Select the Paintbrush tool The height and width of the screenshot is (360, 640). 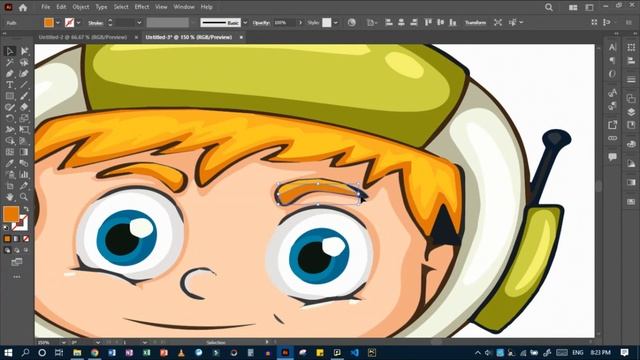coord(24,96)
